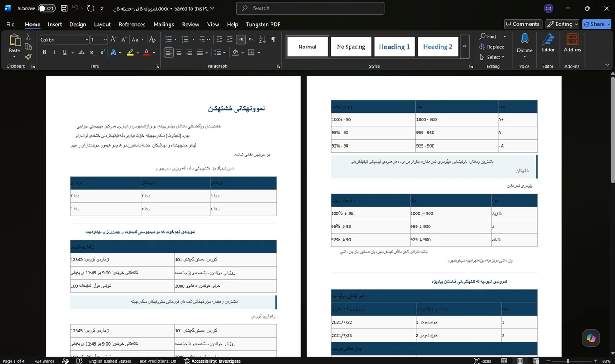Switch to the Review tab
615x364 pixels.
(190, 24)
